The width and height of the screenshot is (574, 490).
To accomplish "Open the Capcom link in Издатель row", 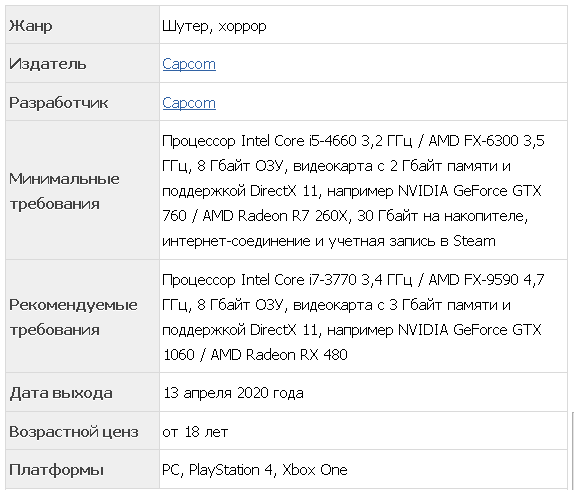I will pos(189,64).
